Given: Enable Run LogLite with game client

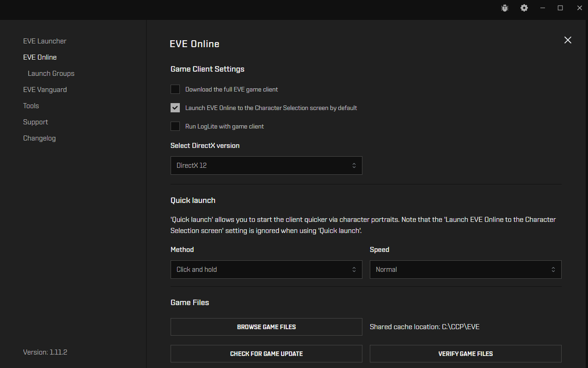Looking at the screenshot, I should (x=175, y=126).
